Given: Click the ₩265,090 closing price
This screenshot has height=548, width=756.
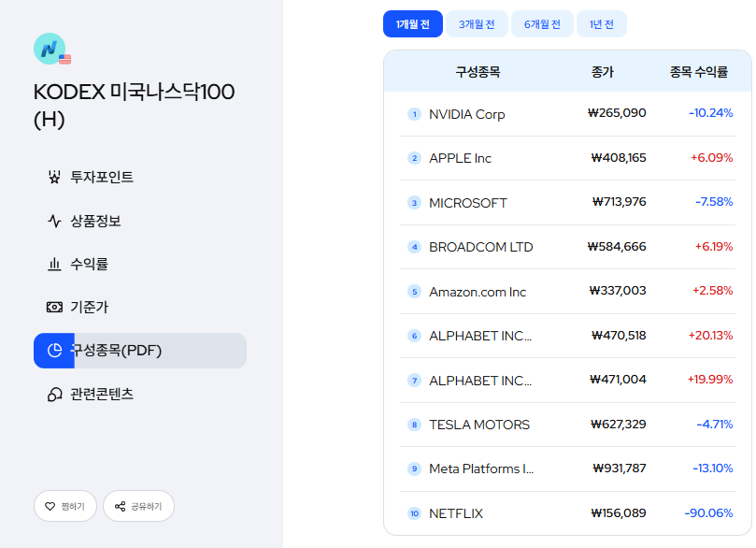Looking at the screenshot, I should pos(617,113).
